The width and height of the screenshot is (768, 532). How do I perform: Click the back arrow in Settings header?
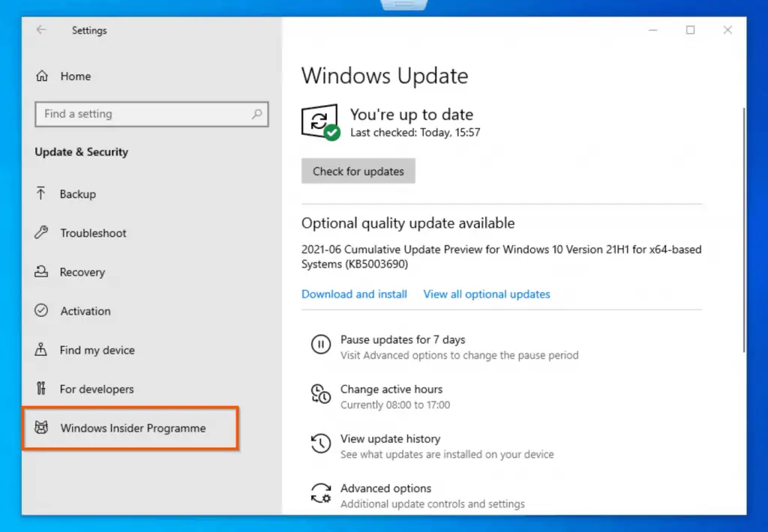[41, 30]
